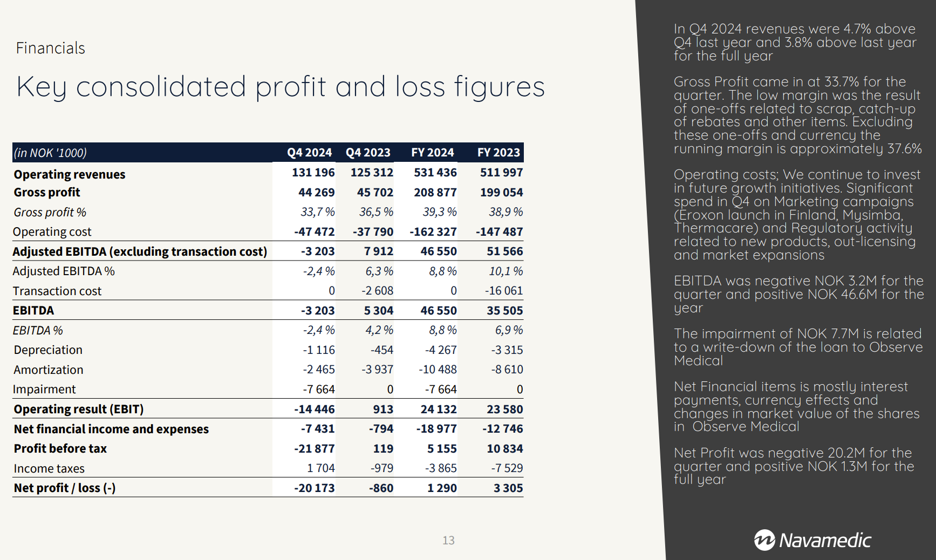Click the paragraph starting 'Operating costs; We continue'

pyautogui.click(x=797, y=215)
